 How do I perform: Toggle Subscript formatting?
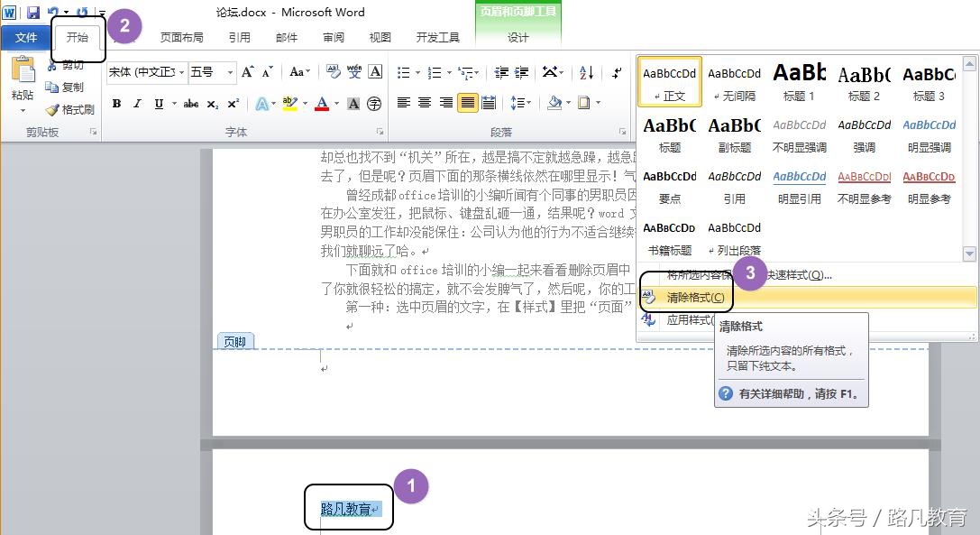coord(210,103)
